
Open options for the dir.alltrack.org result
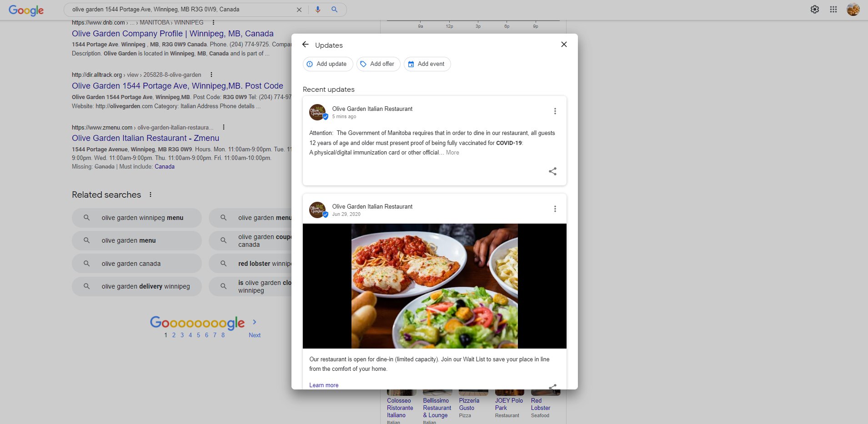coord(211,75)
